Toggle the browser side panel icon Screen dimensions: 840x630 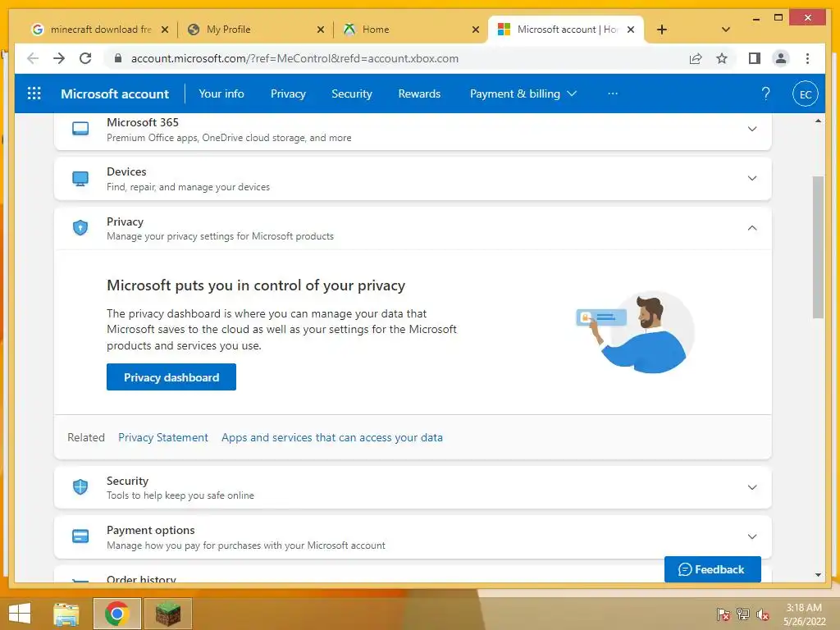click(x=755, y=58)
